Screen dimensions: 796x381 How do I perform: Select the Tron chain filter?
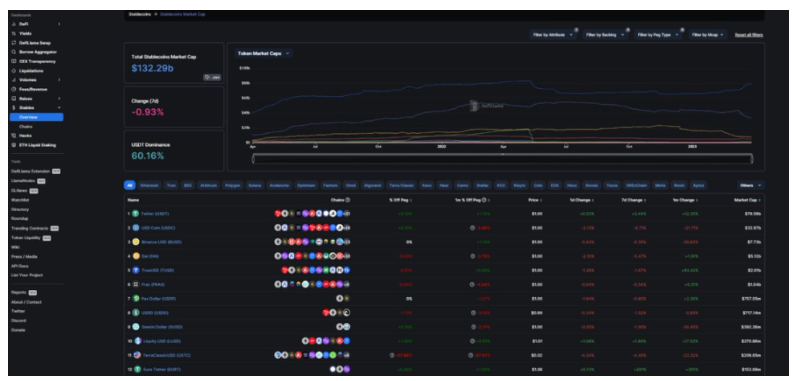click(171, 186)
